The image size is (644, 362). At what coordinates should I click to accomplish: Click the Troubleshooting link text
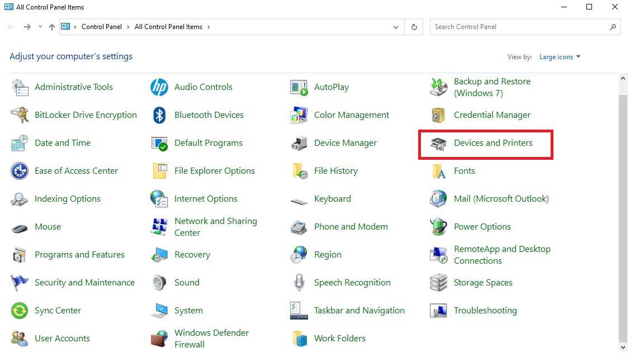tap(485, 311)
